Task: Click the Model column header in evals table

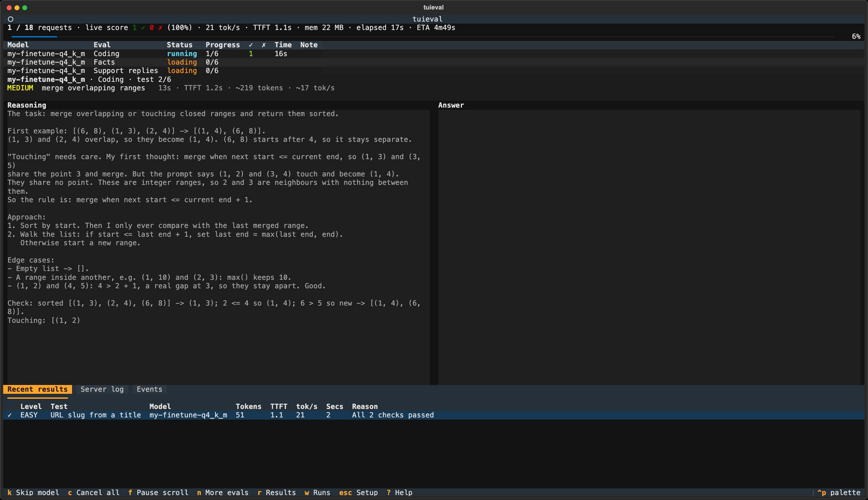Action: point(18,45)
